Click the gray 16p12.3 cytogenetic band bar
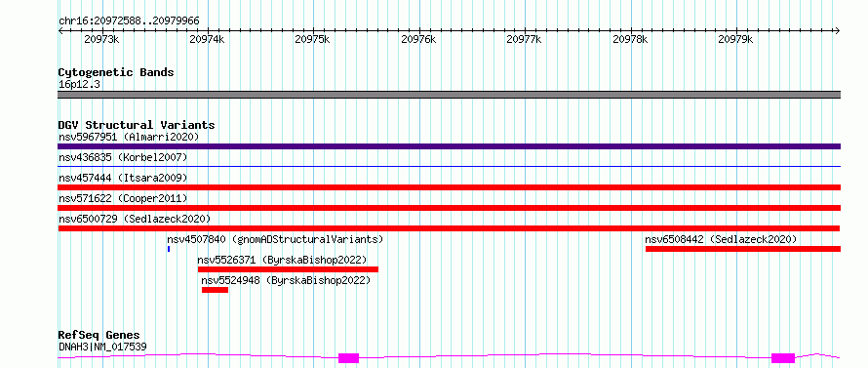This screenshot has width=868, height=368. pyautogui.click(x=449, y=95)
